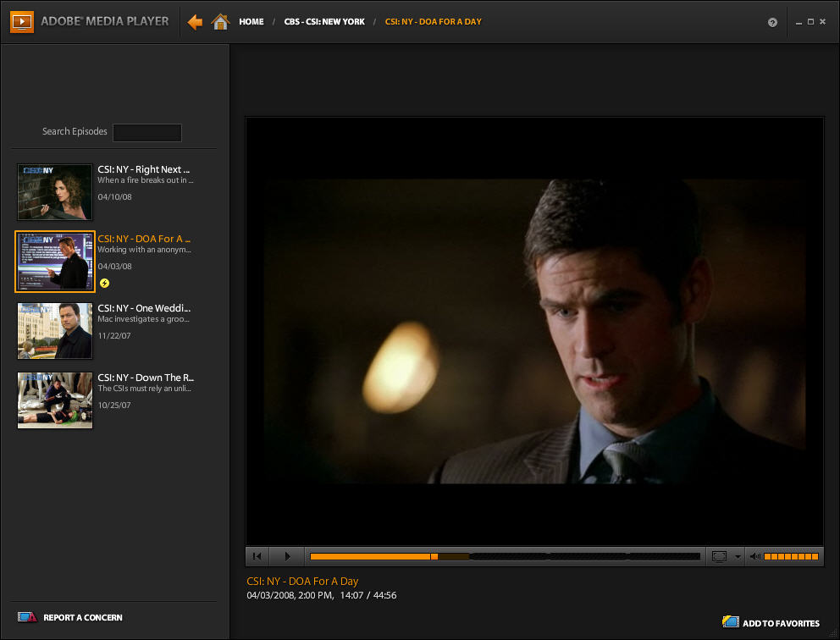Click the video playback area
Image resolution: width=840 pixels, height=640 pixels.
pyautogui.click(x=534, y=331)
